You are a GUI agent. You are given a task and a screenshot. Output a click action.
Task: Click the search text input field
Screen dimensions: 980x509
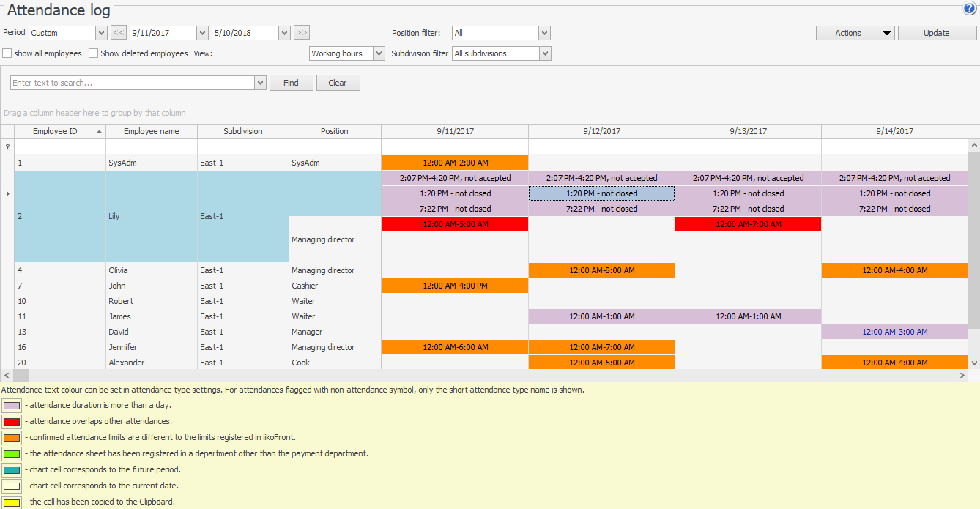click(132, 83)
